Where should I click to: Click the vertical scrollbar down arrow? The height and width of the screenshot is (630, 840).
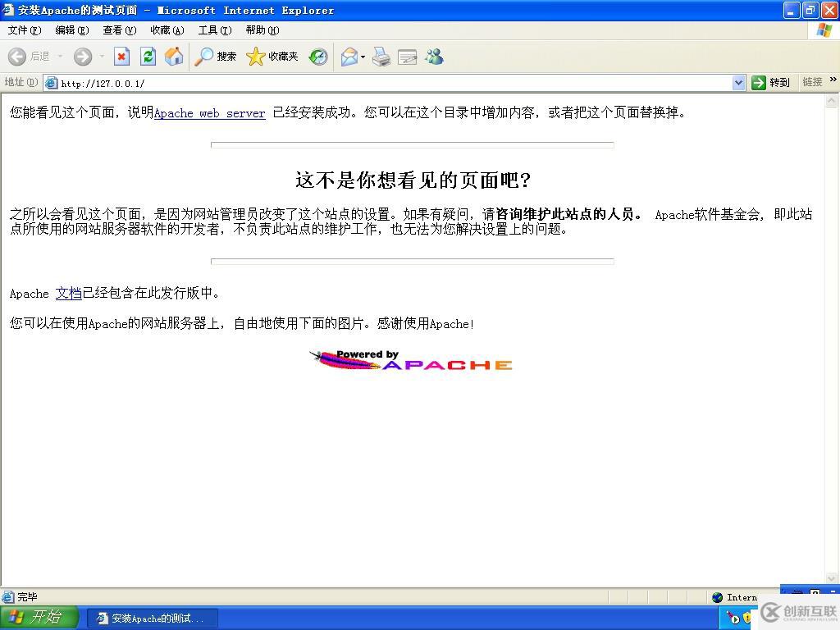tap(832, 578)
